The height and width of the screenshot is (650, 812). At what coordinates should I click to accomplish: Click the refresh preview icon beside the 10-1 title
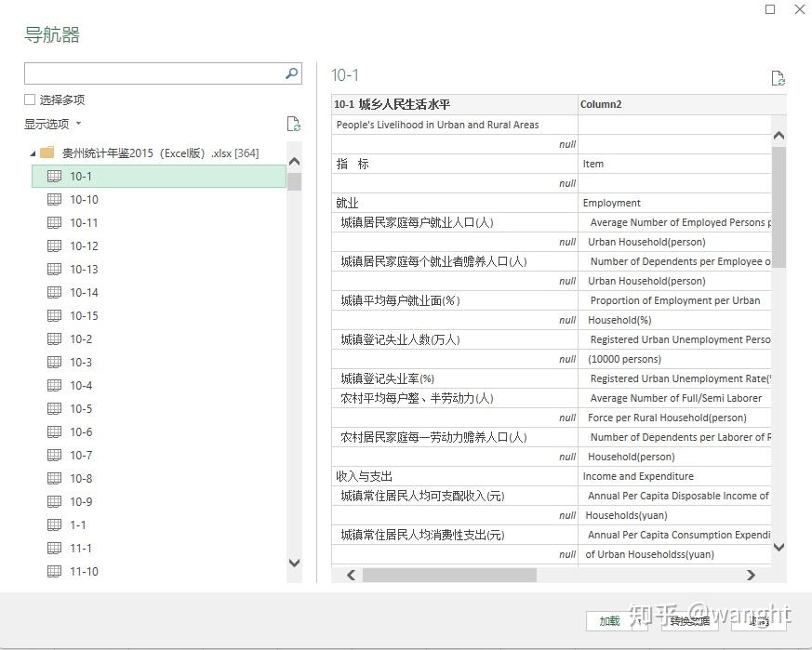pos(779,78)
